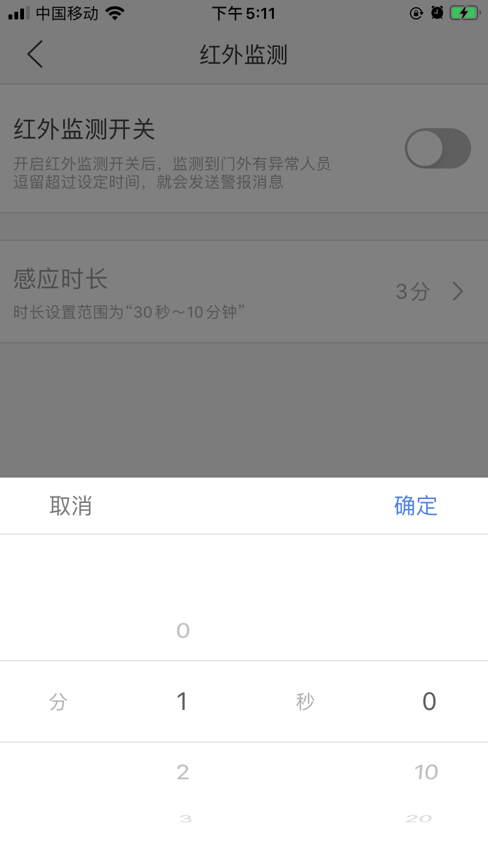Tap 取消 to dismiss the picker
This screenshot has height=868, width=488.
(71, 506)
